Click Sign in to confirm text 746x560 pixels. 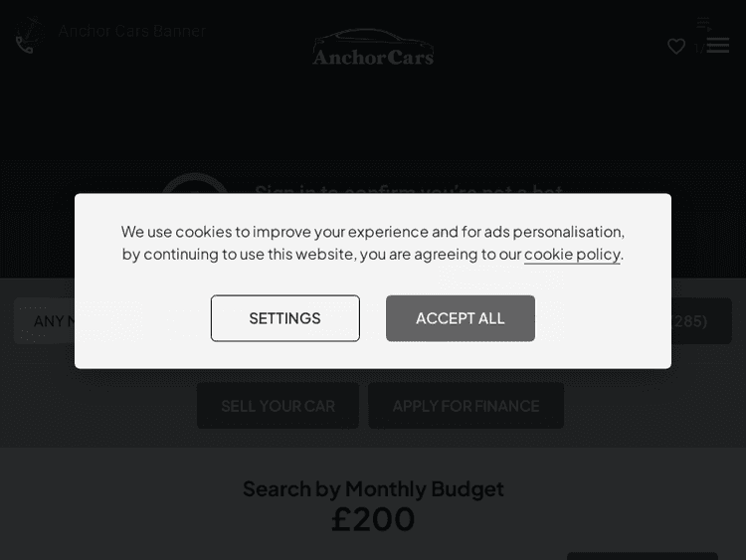click(x=409, y=189)
